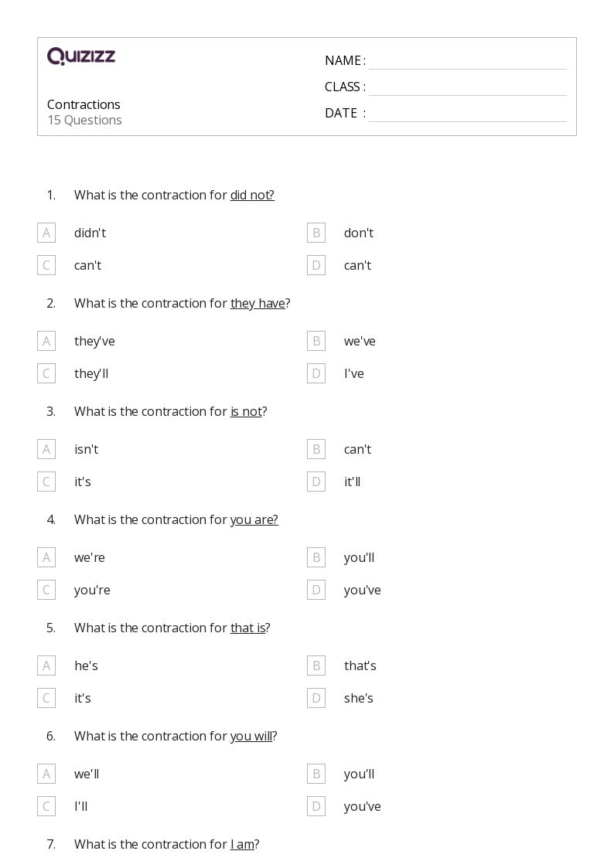
Task: Click the underlined phrase you are
Action: tap(254, 520)
